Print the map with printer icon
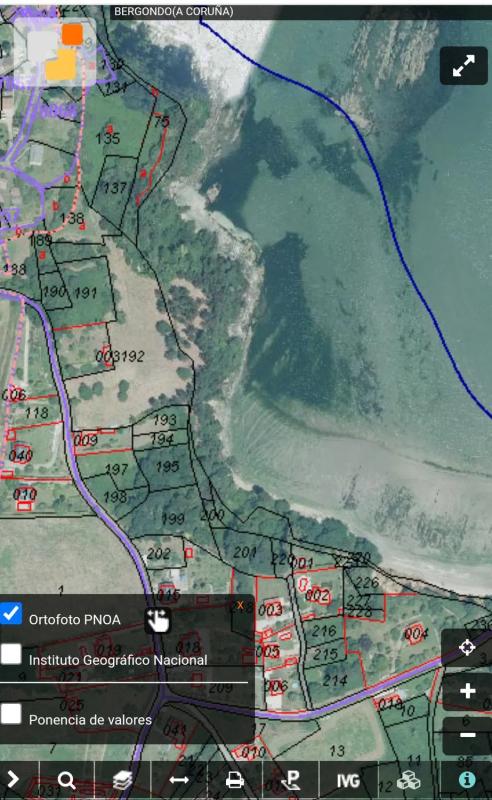The height and width of the screenshot is (800, 492). pyautogui.click(x=234, y=780)
